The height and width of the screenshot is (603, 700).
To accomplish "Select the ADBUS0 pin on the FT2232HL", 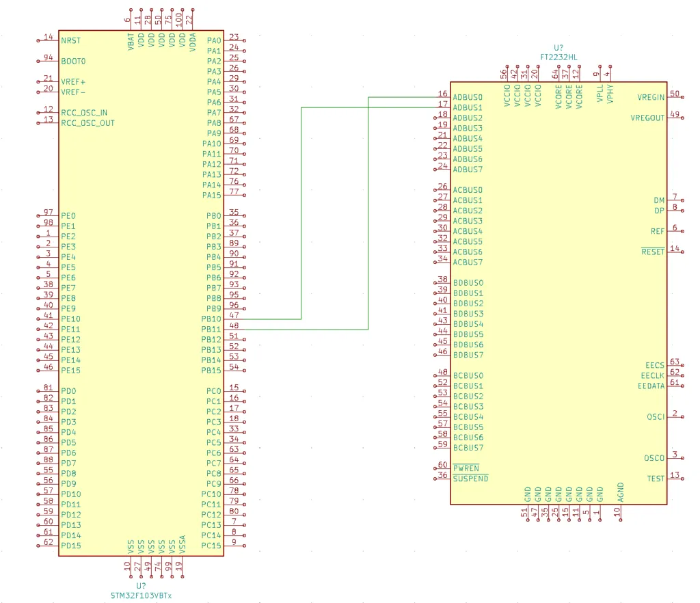I will [442, 98].
